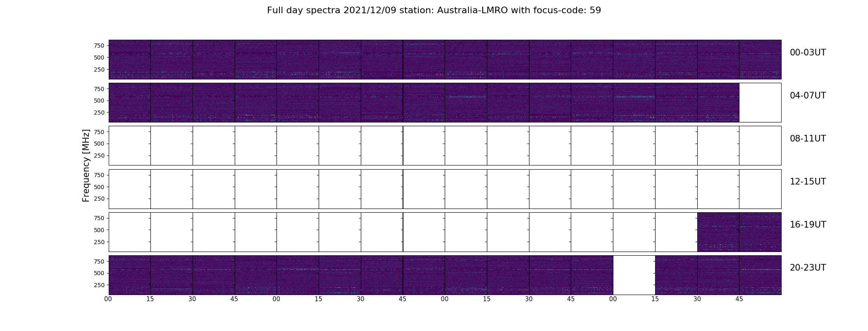The height and width of the screenshot is (331, 868).
Task: Click the 'Frequency [MHz]' axis label
Action: [86, 165]
